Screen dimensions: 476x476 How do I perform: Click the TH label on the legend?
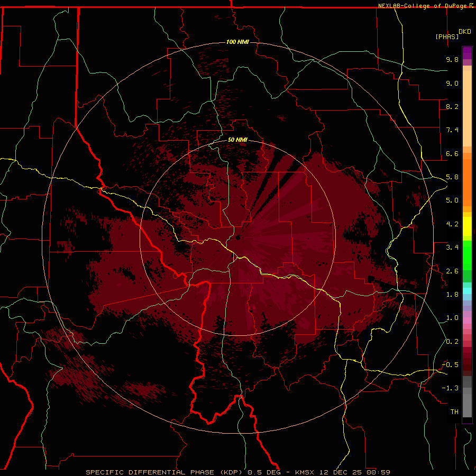(x=454, y=412)
